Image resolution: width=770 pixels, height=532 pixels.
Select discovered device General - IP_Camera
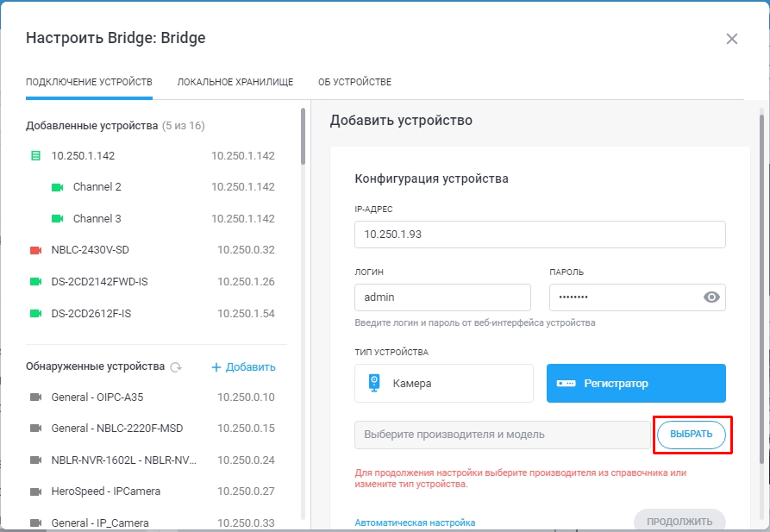tap(153, 523)
